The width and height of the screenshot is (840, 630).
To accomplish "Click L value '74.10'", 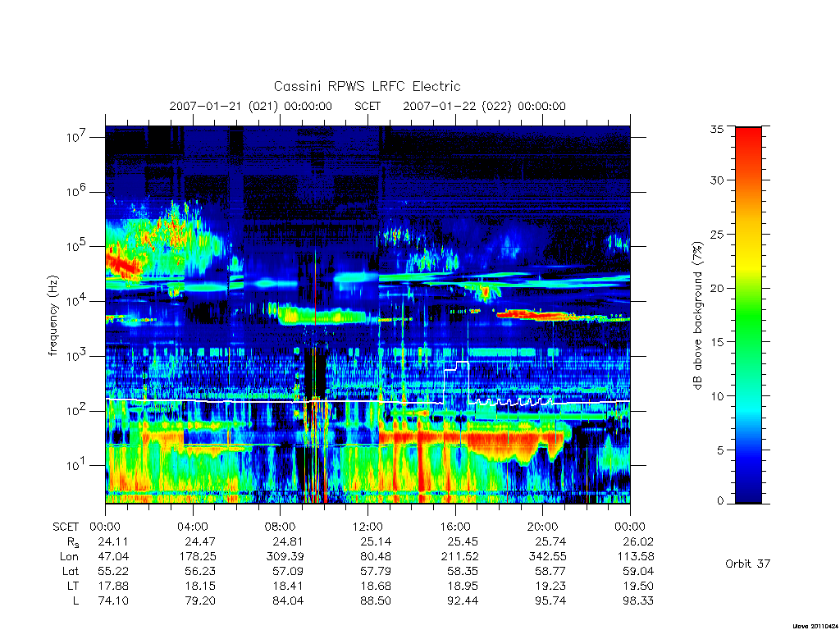I will coord(113,600).
